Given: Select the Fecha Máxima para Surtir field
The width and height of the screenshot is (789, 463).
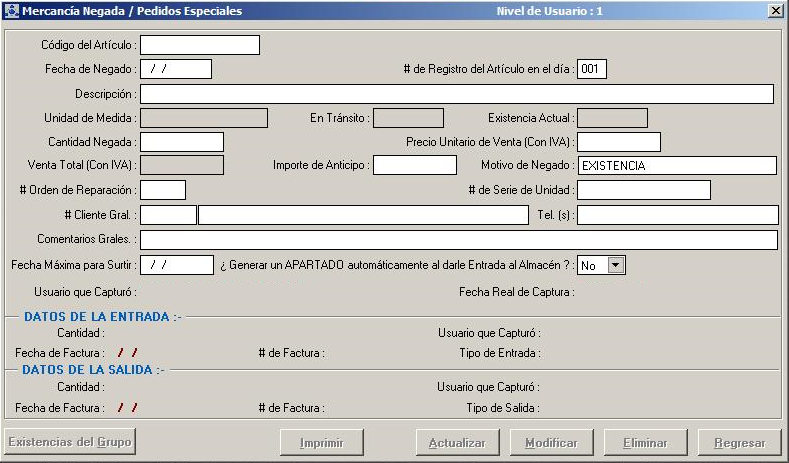Looking at the screenshot, I should [177, 265].
